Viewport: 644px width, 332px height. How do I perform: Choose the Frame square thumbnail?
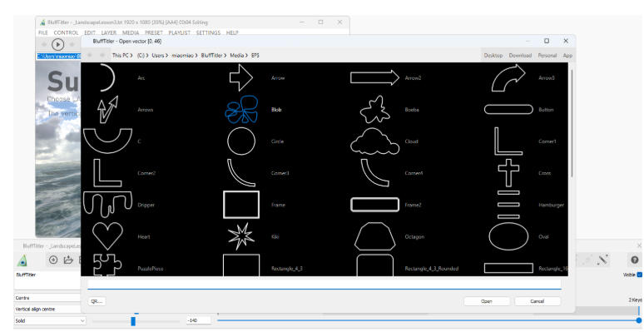[241, 205]
